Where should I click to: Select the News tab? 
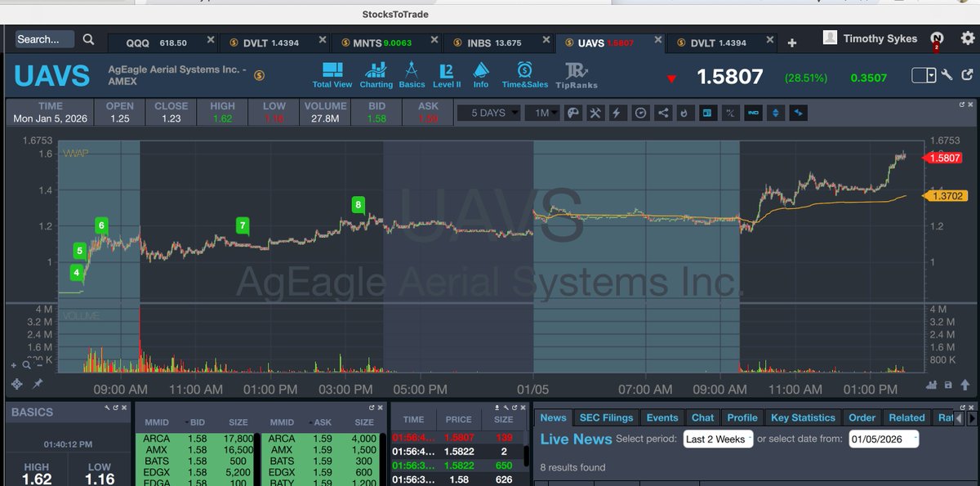point(553,417)
